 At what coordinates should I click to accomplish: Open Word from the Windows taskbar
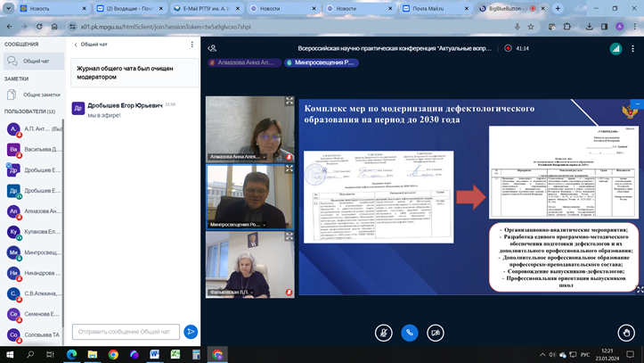[154, 354]
